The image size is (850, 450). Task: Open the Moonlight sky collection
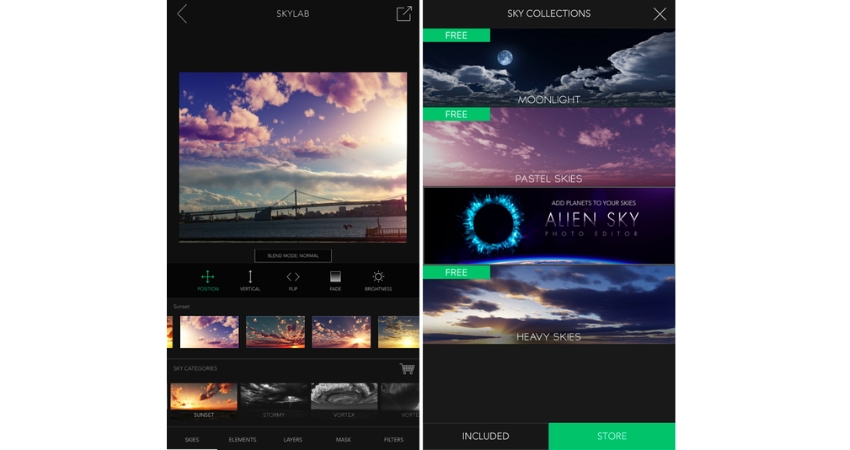point(548,70)
